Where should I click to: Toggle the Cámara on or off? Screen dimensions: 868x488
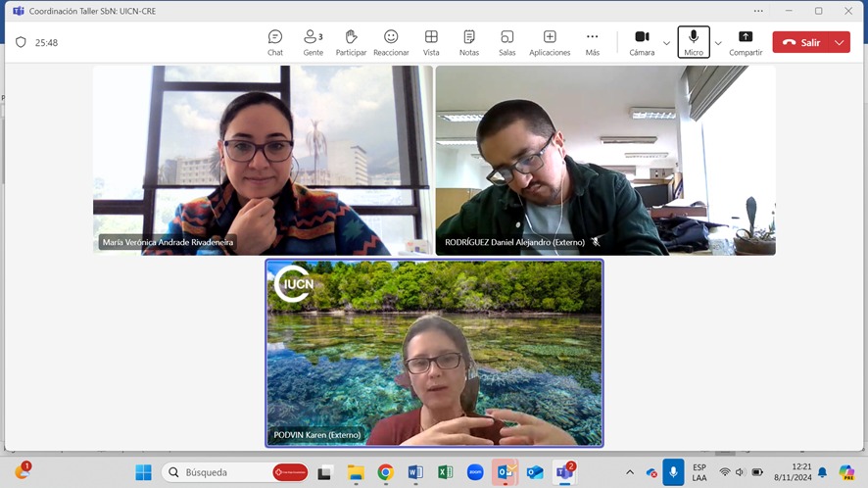(x=642, y=42)
